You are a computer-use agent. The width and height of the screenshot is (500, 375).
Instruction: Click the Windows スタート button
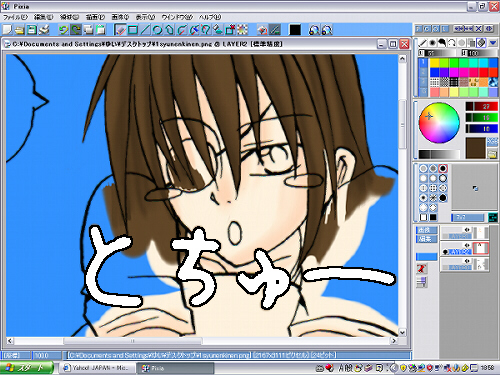pyautogui.click(x=27, y=368)
